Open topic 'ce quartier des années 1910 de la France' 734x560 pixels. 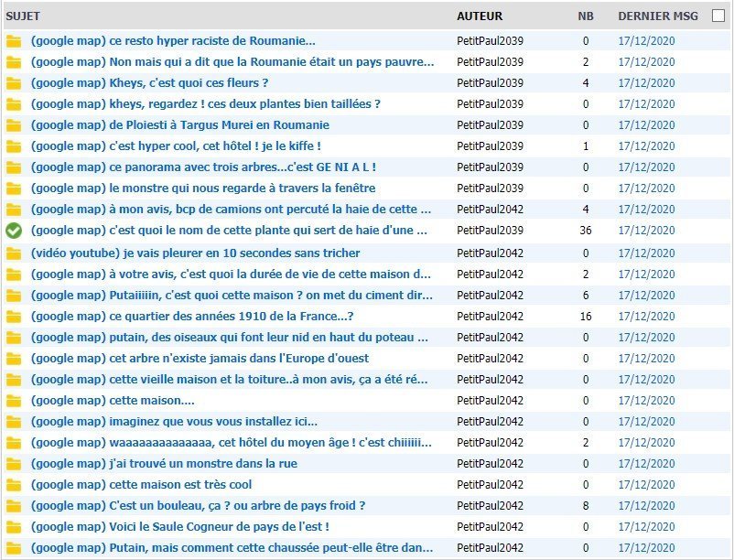(192, 317)
